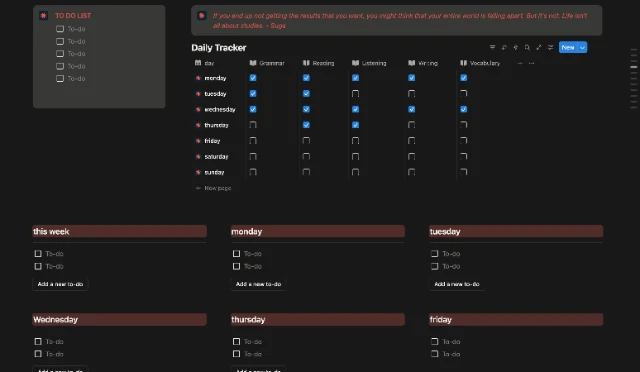The image size is (640, 372).
Task: Add a property with the plus icon
Action: [x=520, y=63]
